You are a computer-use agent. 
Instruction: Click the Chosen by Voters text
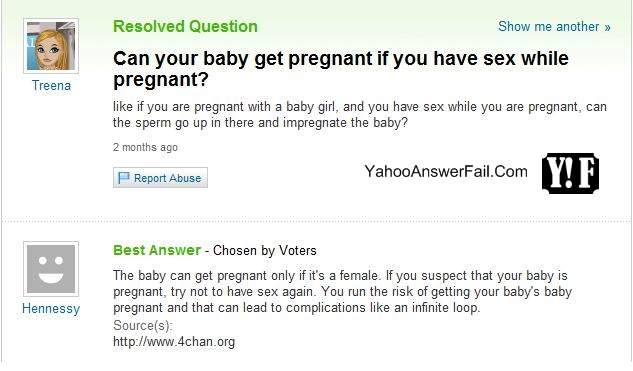265,251
